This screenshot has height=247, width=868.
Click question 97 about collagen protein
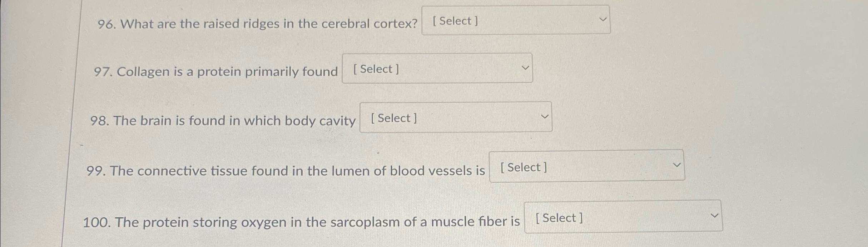coord(216,72)
